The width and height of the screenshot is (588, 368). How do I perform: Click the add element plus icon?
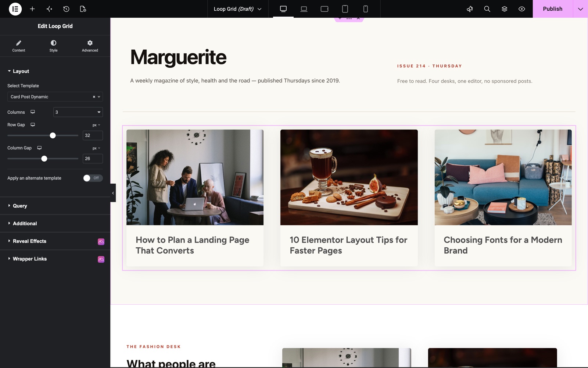click(32, 9)
